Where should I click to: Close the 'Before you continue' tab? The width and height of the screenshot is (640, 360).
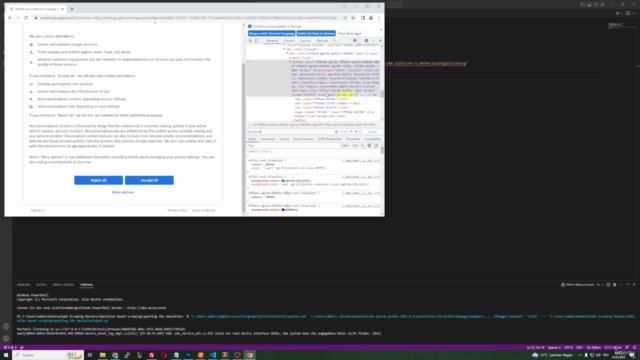(62, 9)
